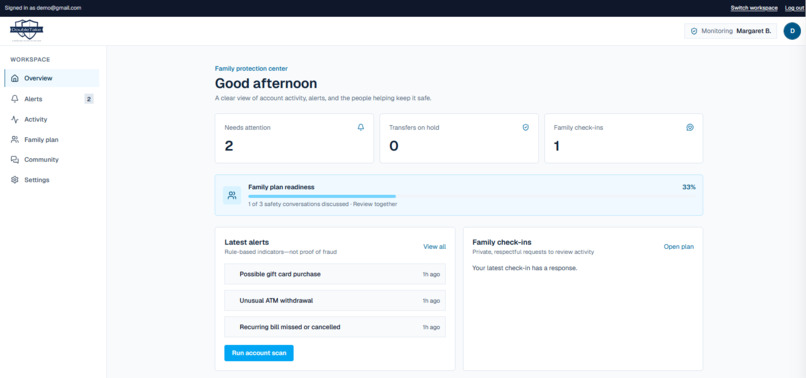Click the Latest alerts heading
Image resolution: width=806 pixels, height=378 pixels.
[x=247, y=242]
